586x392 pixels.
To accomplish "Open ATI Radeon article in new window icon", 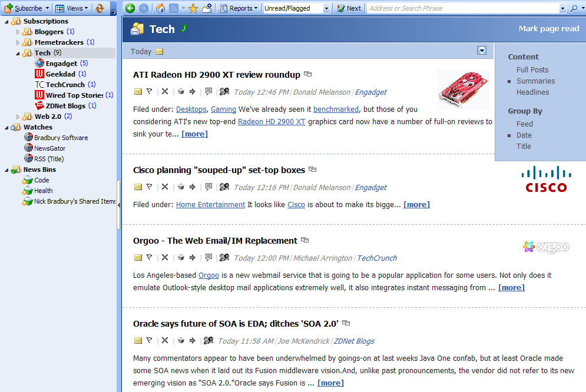I will click(x=307, y=74).
